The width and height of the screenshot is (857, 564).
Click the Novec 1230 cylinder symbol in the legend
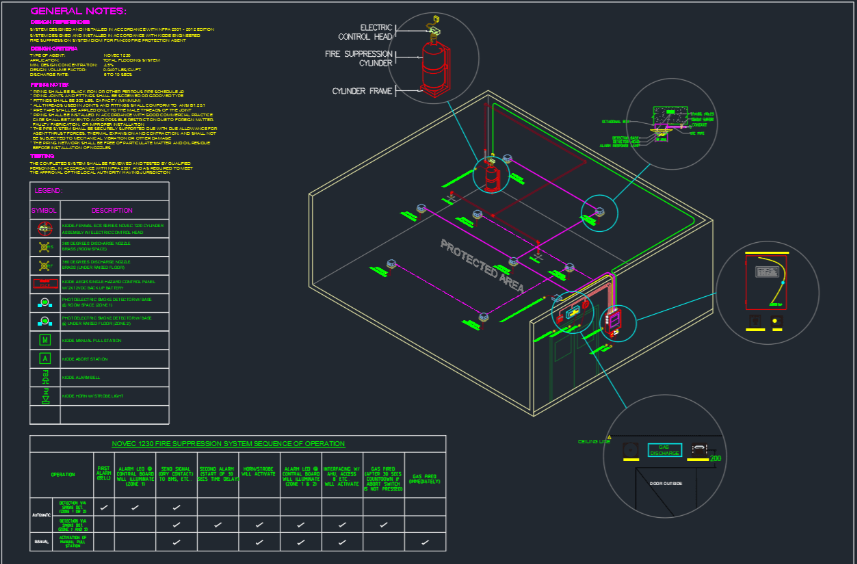click(45, 228)
